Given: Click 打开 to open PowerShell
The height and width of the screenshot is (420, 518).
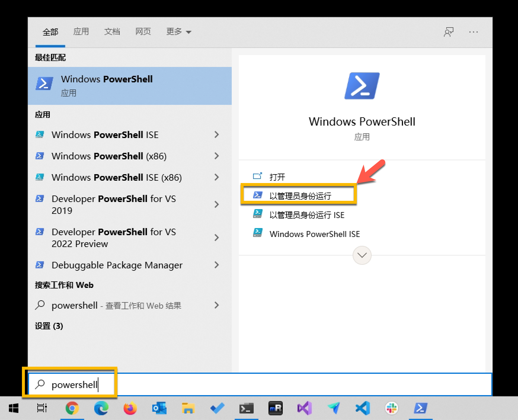Looking at the screenshot, I should click(277, 177).
